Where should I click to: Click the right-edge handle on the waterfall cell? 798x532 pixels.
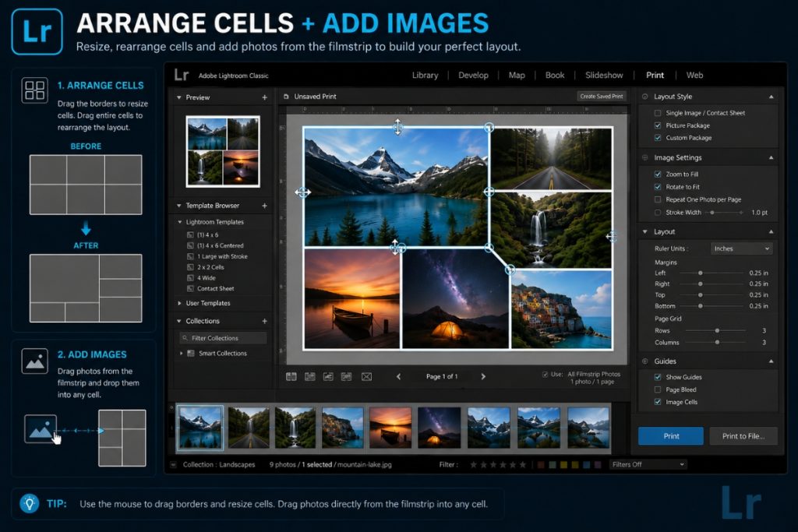click(611, 236)
